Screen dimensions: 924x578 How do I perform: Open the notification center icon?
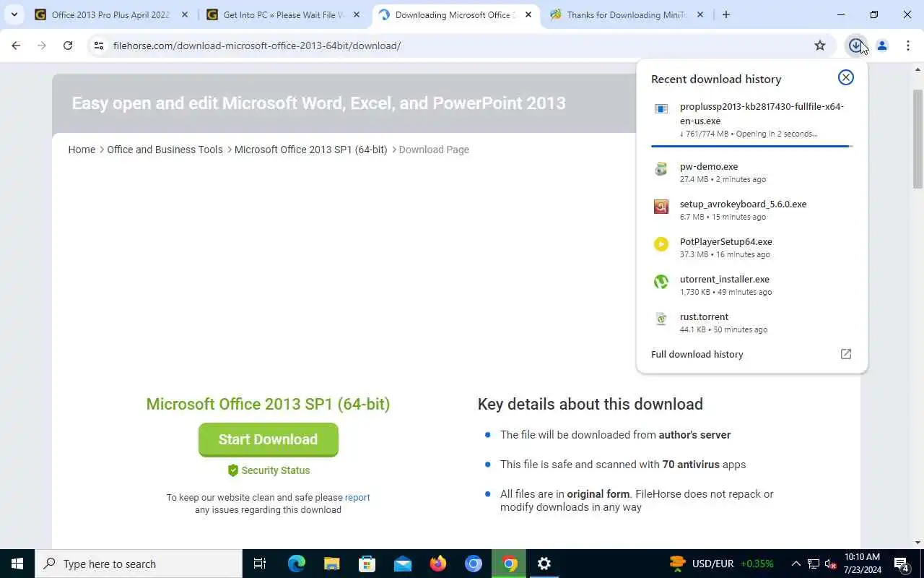click(x=902, y=564)
